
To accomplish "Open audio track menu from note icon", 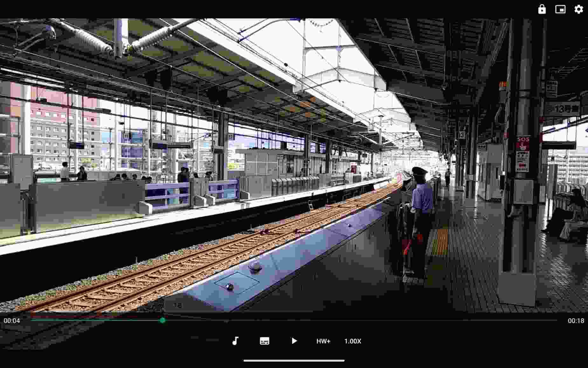I will tap(235, 341).
